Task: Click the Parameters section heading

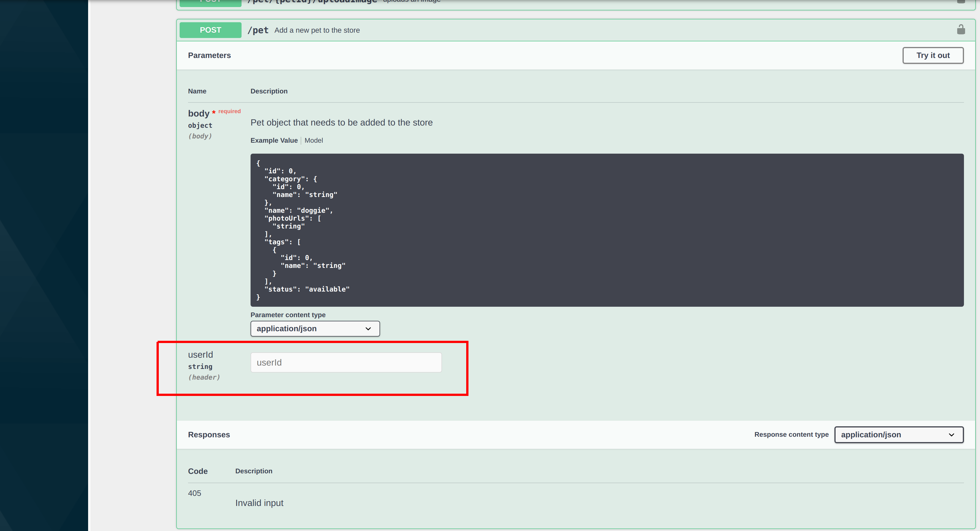Action: tap(209, 55)
